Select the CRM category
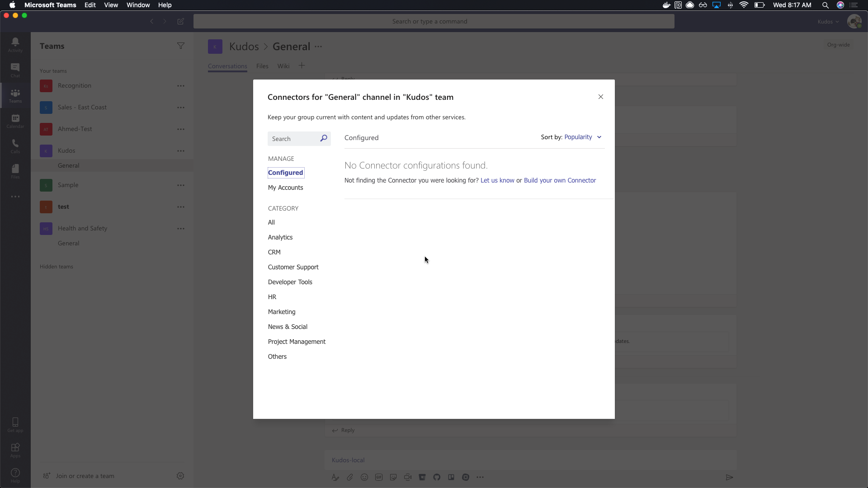 click(x=274, y=252)
